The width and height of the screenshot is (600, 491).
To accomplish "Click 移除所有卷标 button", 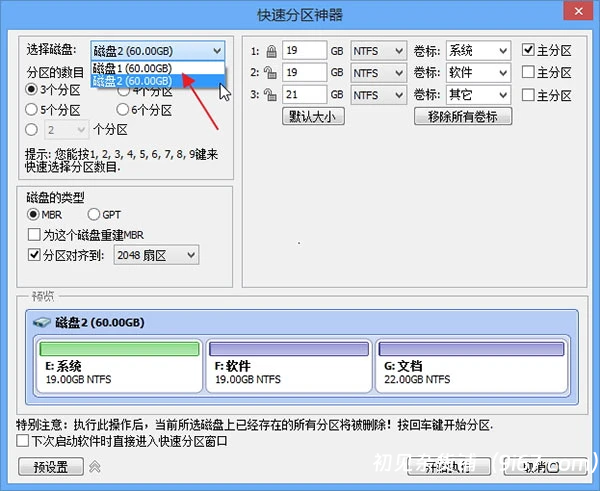I will [463, 116].
